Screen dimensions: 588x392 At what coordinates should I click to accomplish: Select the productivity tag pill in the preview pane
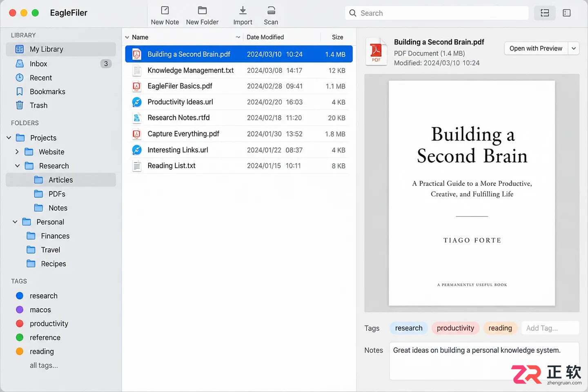455,328
